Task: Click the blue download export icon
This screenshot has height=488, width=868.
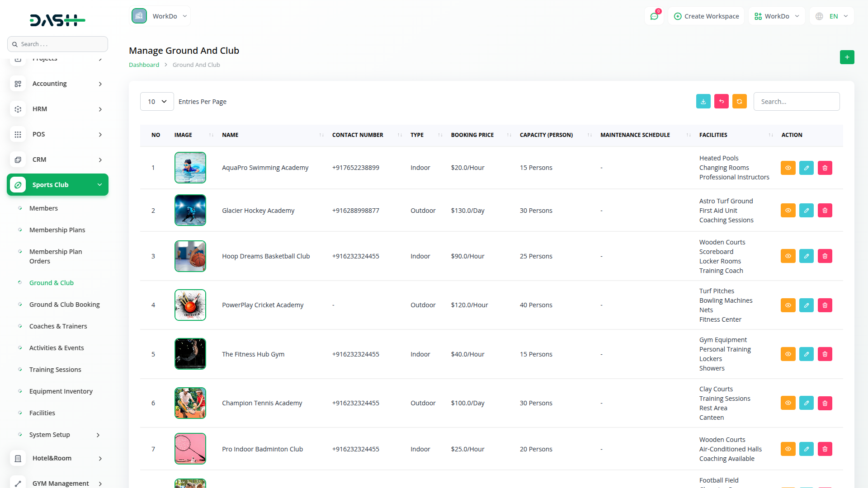Action: coord(703,102)
